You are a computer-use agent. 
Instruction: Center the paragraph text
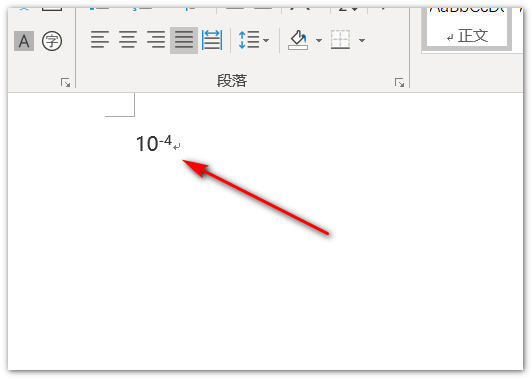(128, 40)
